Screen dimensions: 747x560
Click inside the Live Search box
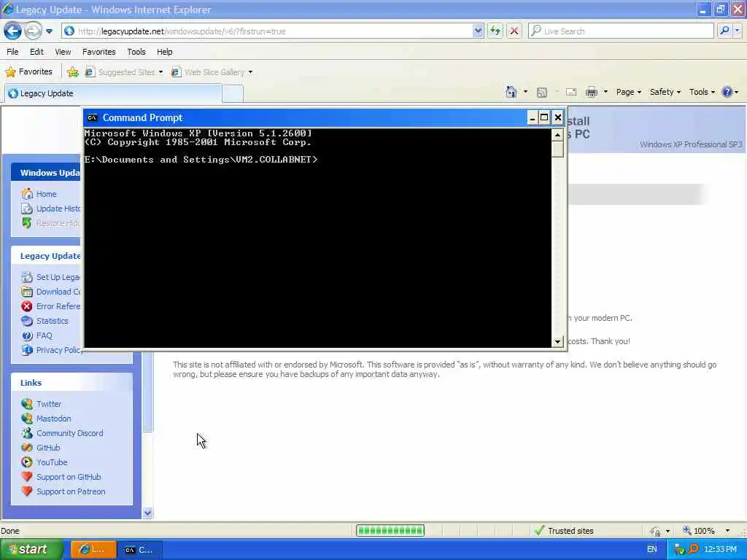[622, 31]
